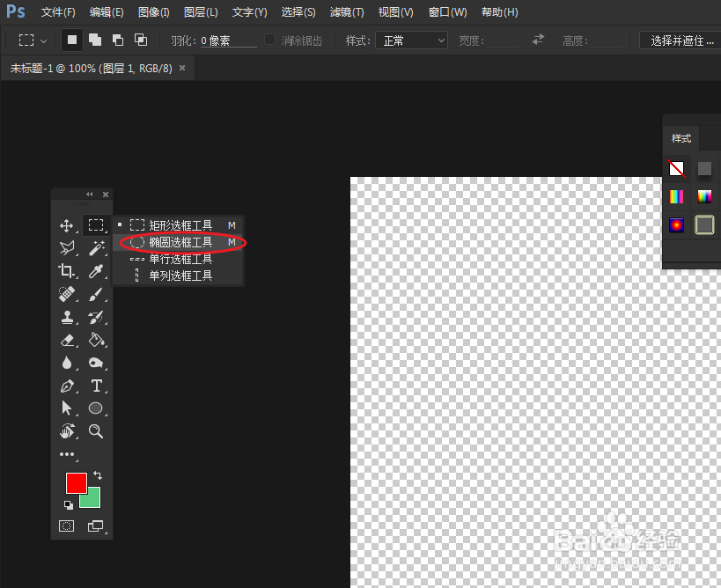The height and width of the screenshot is (588, 721).
Task: Select the Type tool
Action: pos(96,386)
